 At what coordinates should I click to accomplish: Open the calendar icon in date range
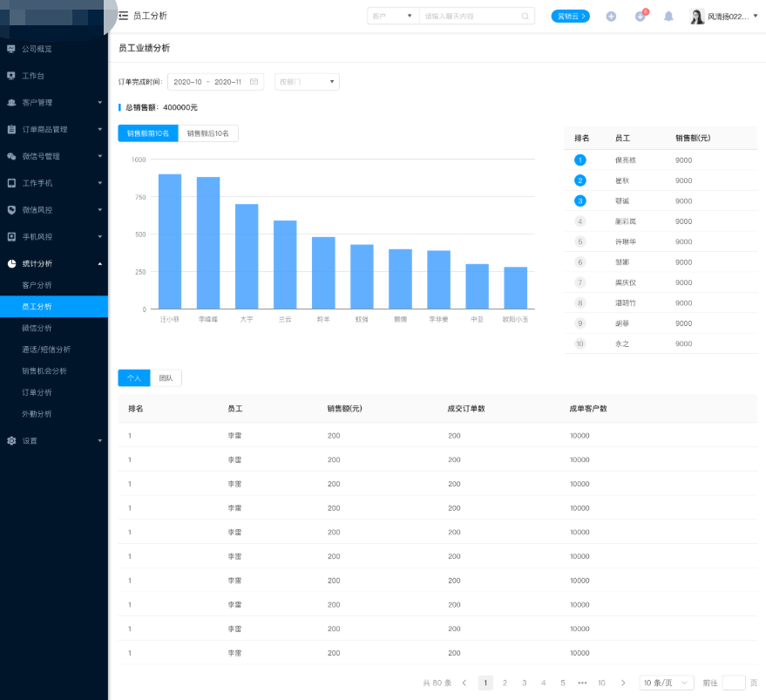pos(254,82)
